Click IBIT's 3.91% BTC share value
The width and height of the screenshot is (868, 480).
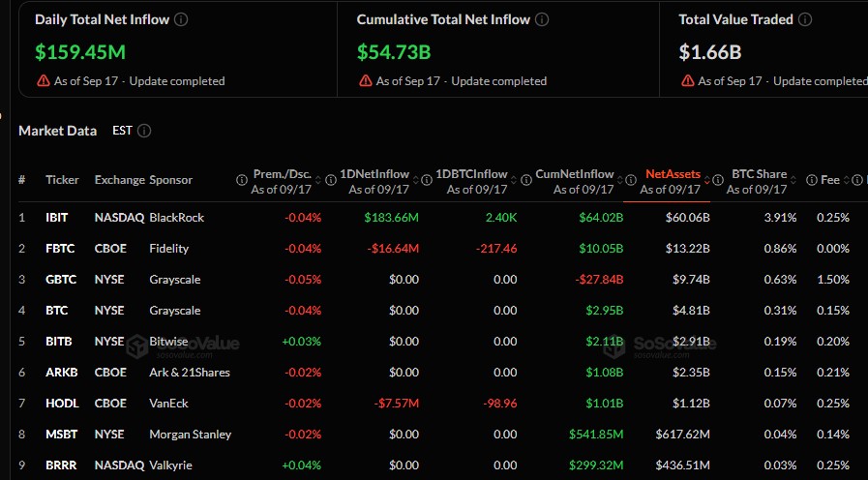pos(780,218)
